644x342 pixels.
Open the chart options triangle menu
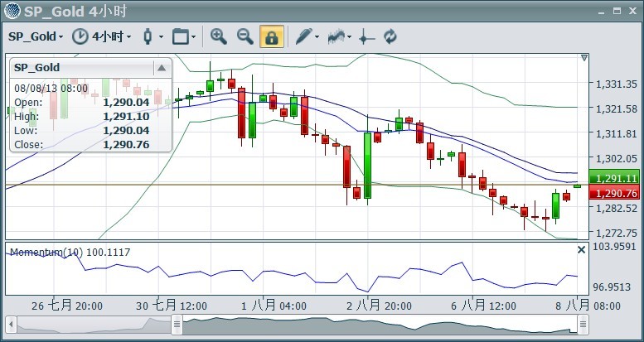pyautogui.click(x=584, y=58)
